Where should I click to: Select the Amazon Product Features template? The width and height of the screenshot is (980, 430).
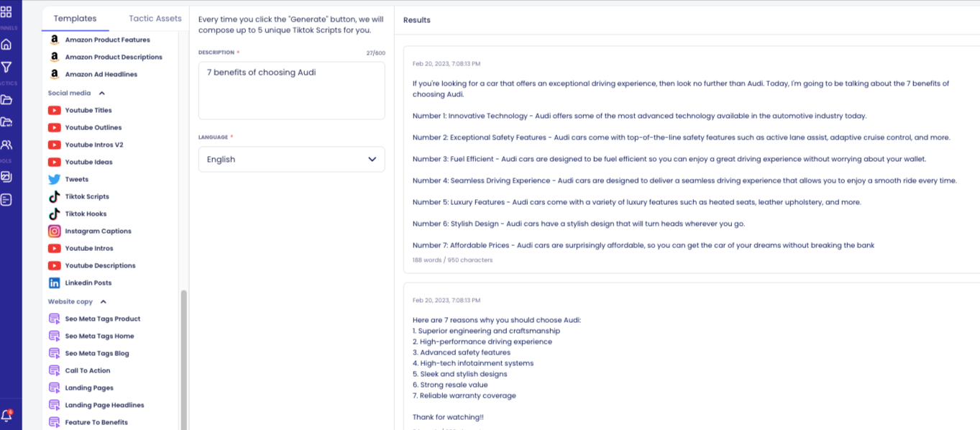coord(107,40)
